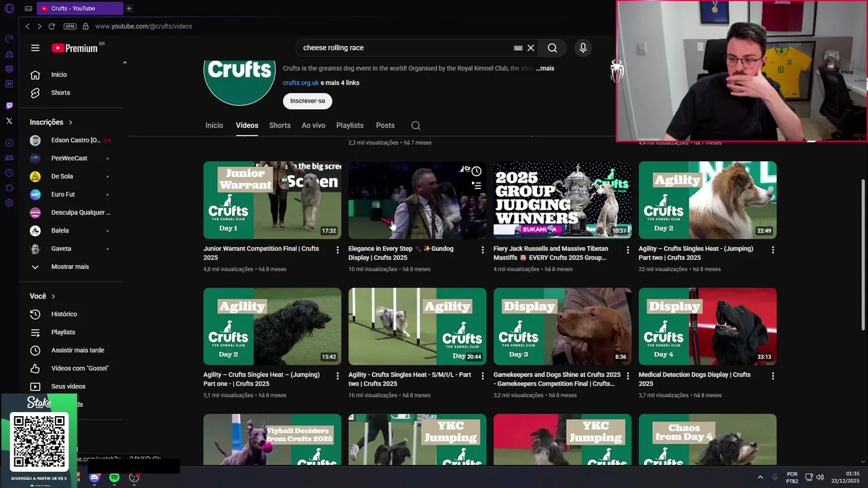Show hidden tray icons with the chevron

[x=759, y=477]
